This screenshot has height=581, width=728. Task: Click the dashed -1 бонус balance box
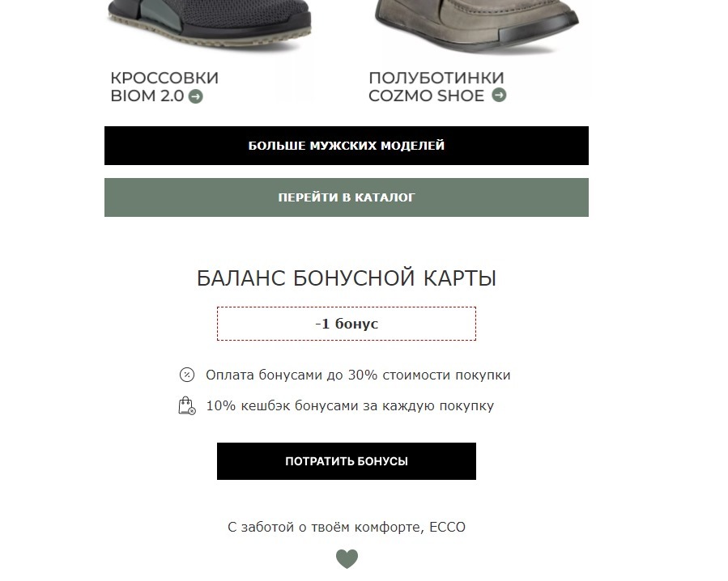[347, 324]
